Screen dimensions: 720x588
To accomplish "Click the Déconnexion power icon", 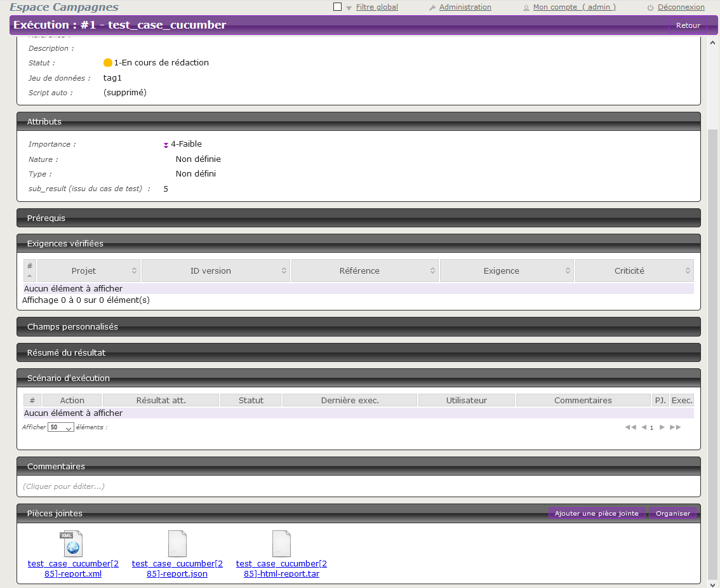I will 651,8.
